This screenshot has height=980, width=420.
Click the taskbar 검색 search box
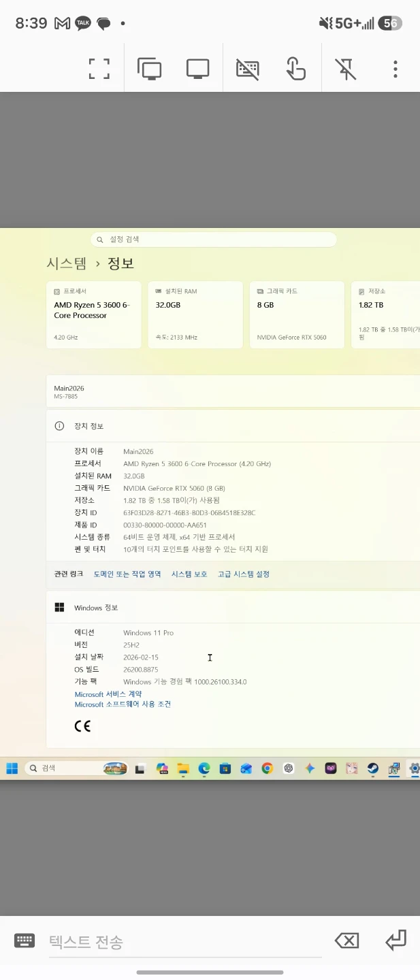76,768
